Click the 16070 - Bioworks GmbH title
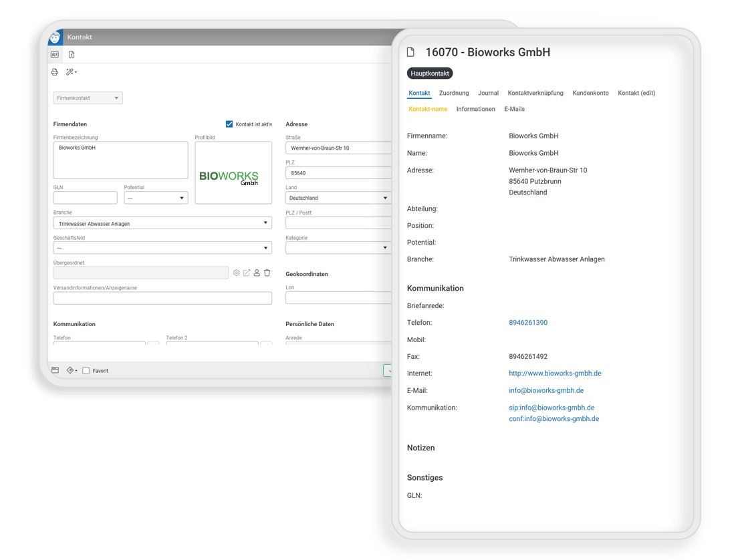 click(488, 52)
